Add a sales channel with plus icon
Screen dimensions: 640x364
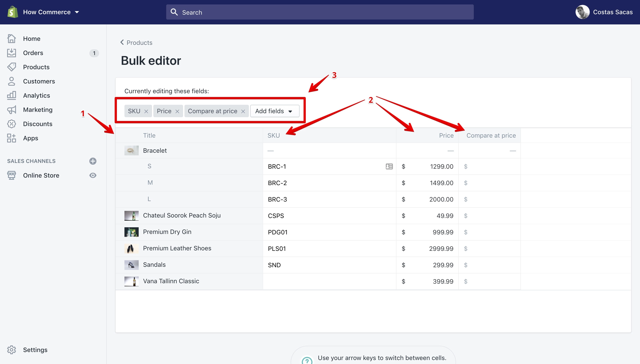tap(93, 161)
